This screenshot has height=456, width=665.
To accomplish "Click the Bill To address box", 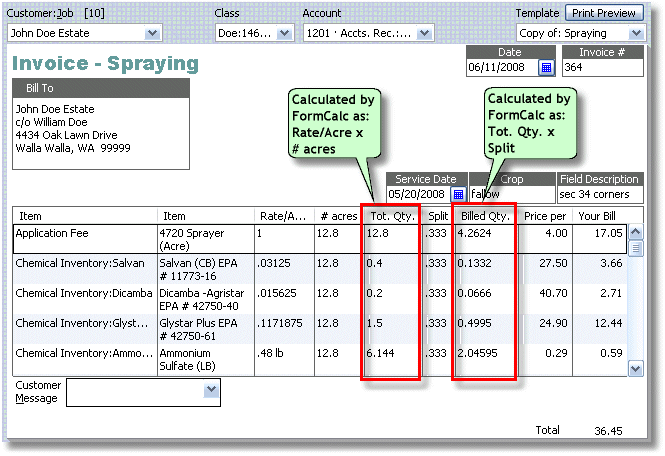I will coord(101,134).
